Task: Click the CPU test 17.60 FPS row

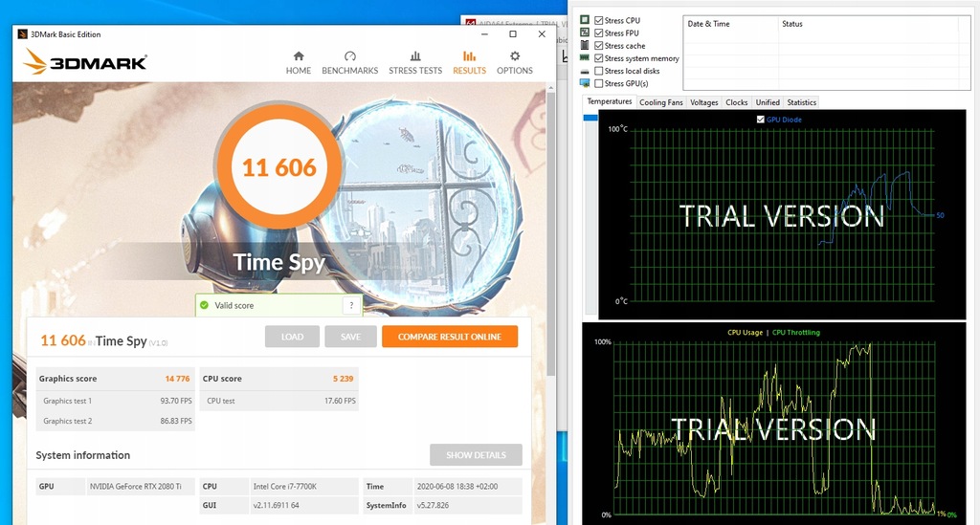Action: 279,401
